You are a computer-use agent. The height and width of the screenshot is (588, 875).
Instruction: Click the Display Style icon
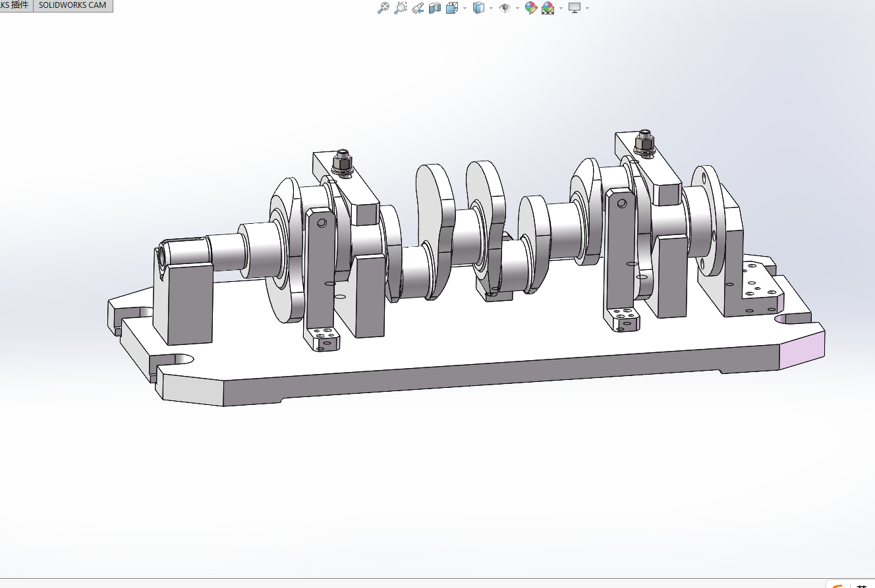pos(479,8)
